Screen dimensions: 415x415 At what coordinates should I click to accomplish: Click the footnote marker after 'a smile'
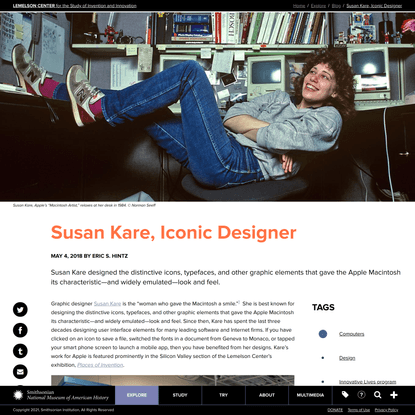point(239,302)
